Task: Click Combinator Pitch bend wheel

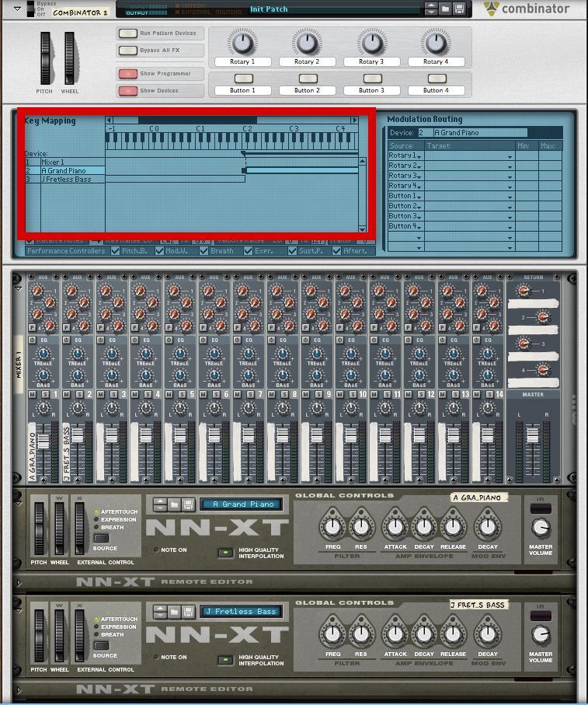Action: point(45,58)
